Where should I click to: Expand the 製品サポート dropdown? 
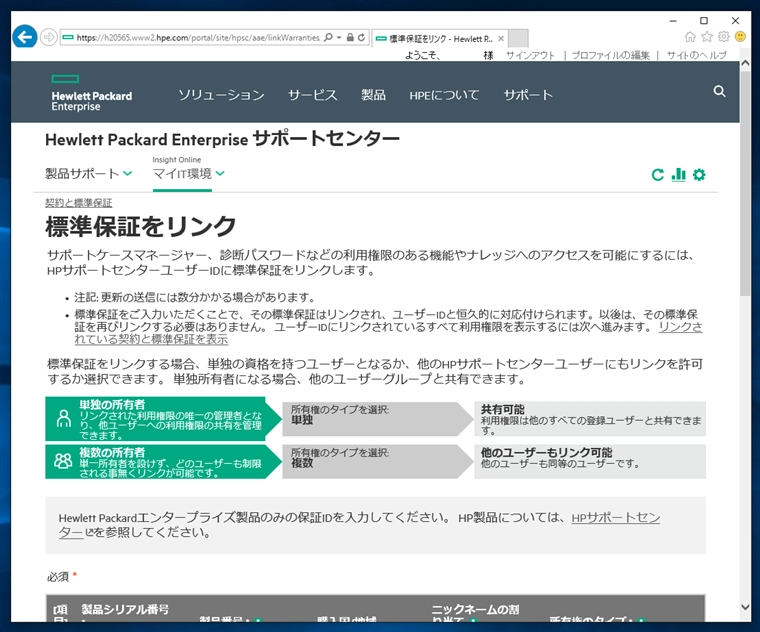89,174
